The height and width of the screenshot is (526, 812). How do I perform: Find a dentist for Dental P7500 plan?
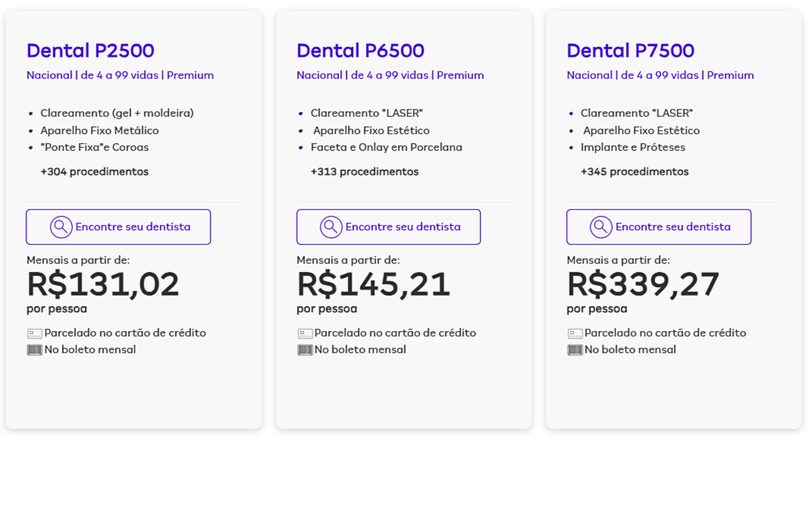pos(659,227)
